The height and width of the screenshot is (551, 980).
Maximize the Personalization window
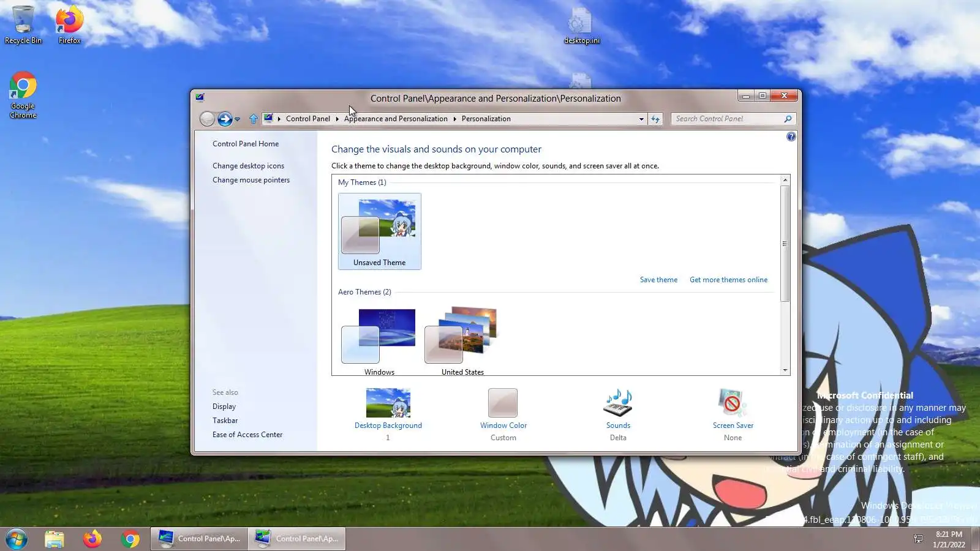763,96
